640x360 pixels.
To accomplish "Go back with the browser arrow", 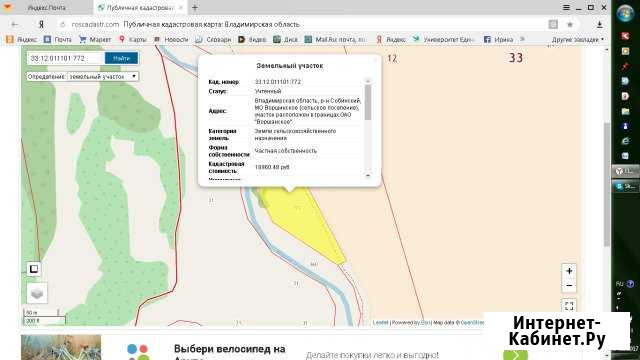I will [x=15, y=24].
